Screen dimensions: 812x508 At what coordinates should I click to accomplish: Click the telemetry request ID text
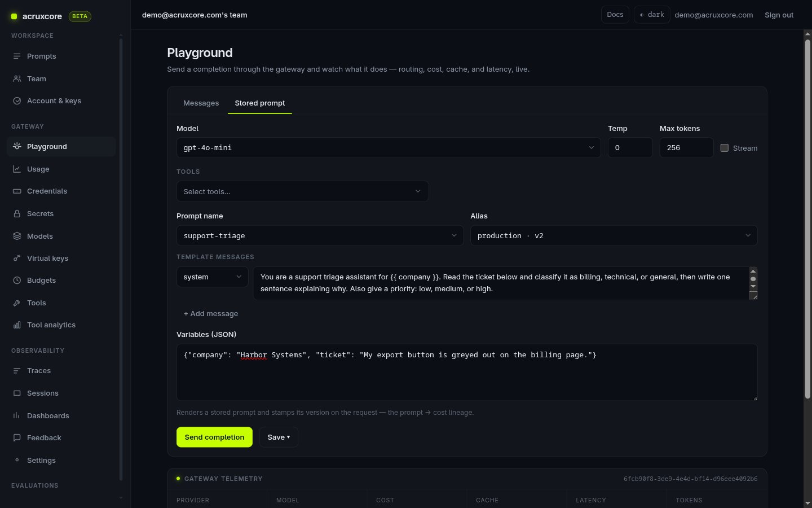[x=691, y=479]
